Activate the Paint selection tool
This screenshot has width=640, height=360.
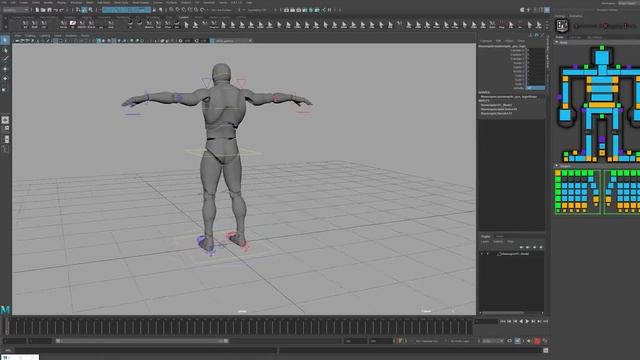point(5,60)
